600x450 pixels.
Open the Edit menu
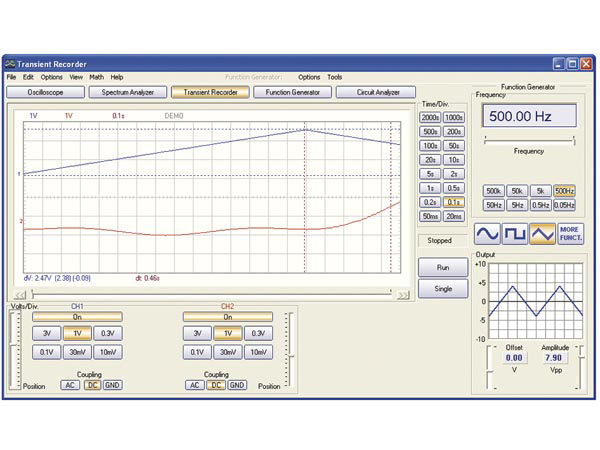28,77
